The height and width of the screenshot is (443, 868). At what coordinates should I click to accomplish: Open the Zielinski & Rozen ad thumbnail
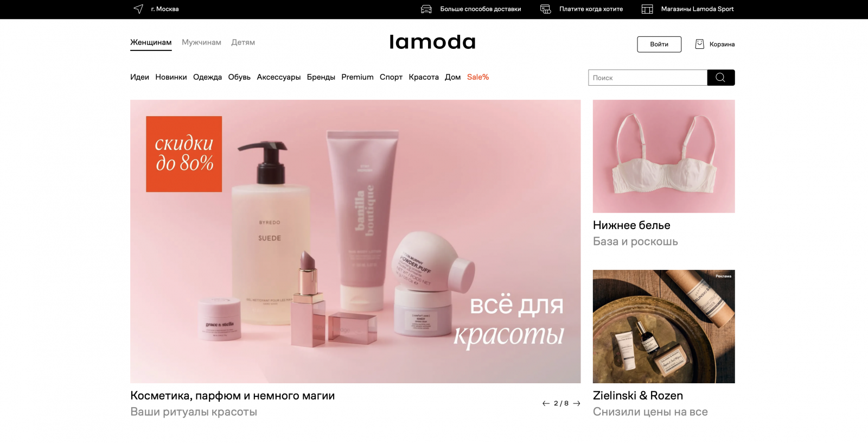click(664, 327)
